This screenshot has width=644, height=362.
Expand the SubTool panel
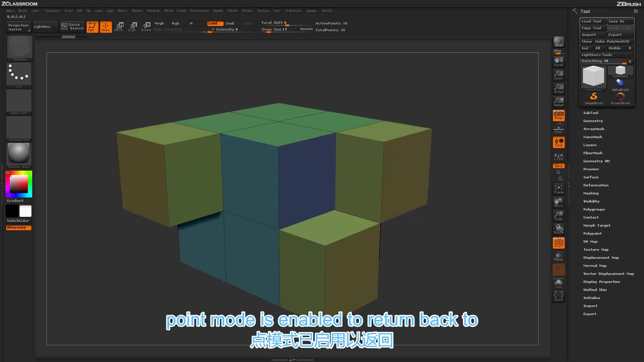(x=590, y=112)
